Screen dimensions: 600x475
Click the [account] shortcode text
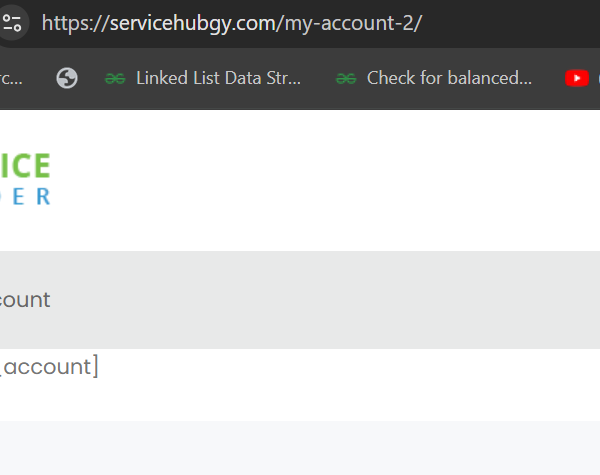(48, 367)
